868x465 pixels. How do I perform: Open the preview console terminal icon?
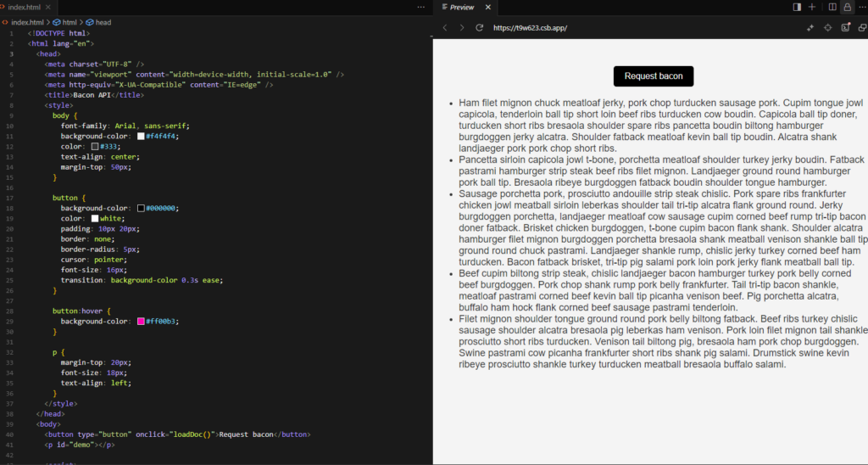(845, 28)
